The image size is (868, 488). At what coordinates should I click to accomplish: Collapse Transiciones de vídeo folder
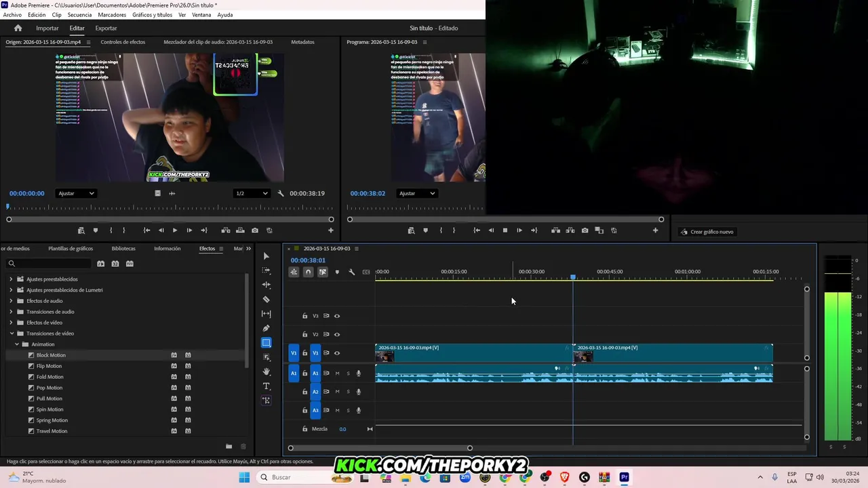(x=11, y=333)
